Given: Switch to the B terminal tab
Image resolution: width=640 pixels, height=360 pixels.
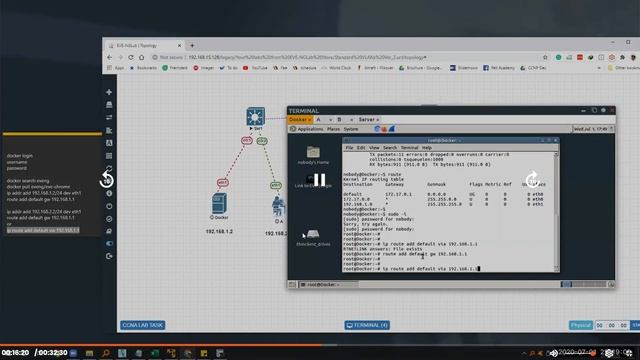Looking at the screenshot, I should click(344, 120).
